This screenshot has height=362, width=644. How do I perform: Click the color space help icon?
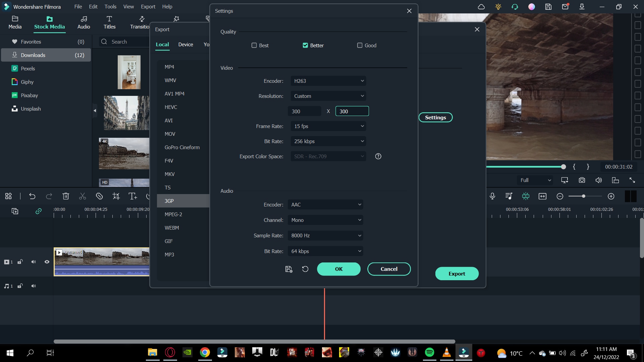click(x=378, y=157)
